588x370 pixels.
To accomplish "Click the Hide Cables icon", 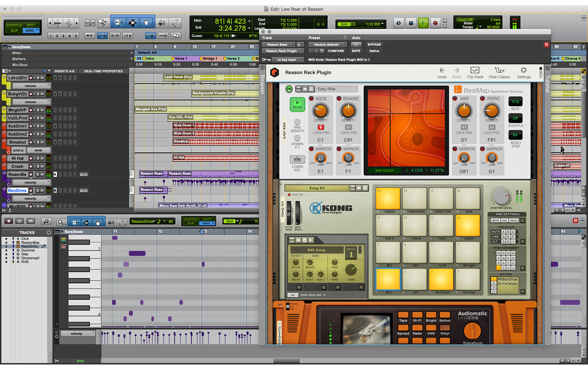I will coord(499,73).
